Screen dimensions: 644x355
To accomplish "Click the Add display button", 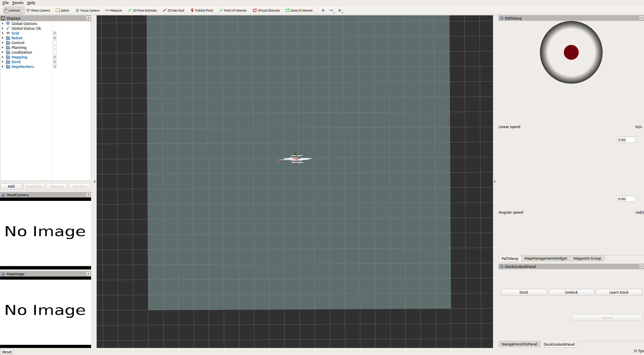I will [x=11, y=186].
